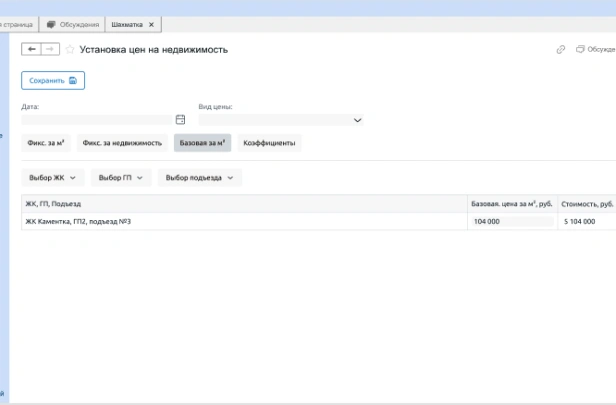Viewport: 616px width, 405px height.
Task: Click the Сохранить button
Action: (53, 81)
